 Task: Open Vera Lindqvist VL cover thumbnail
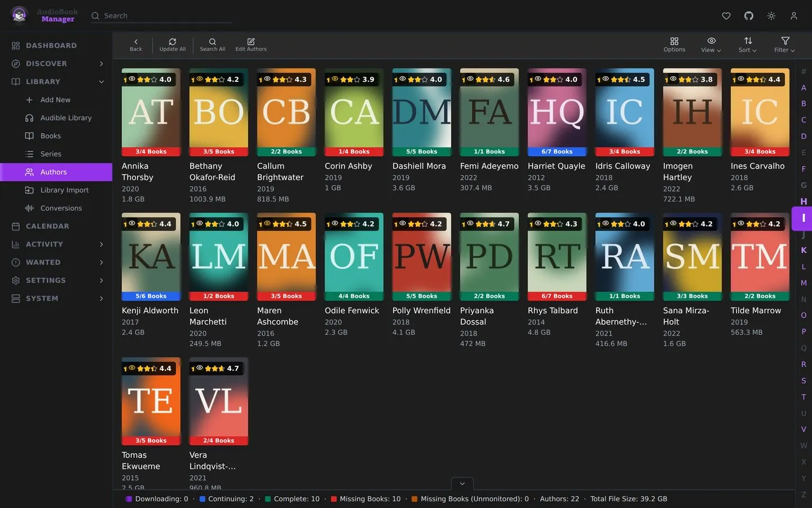(x=219, y=401)
